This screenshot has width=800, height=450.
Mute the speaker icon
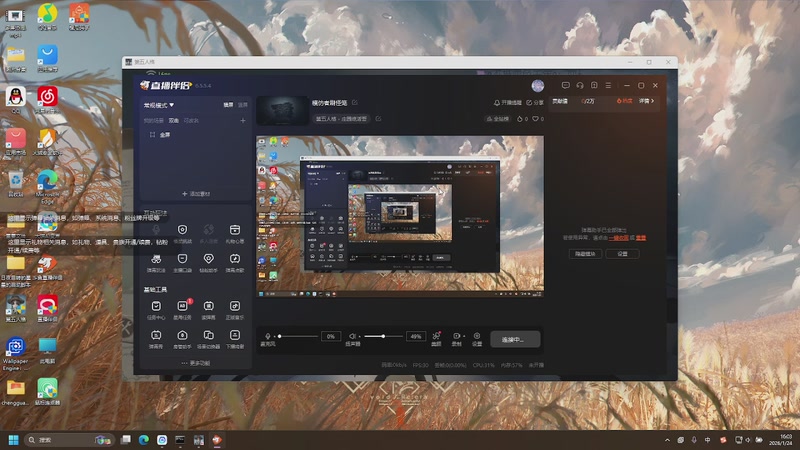[x=352, y=336]
